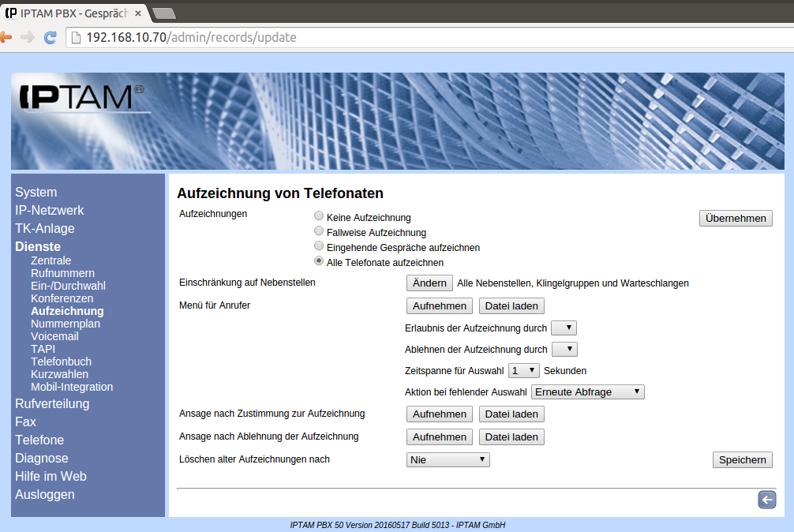Click 'Datei laden' for Menü für Anrufer
Viewport: 794px width, 532px height.
[x=511, y=305]
